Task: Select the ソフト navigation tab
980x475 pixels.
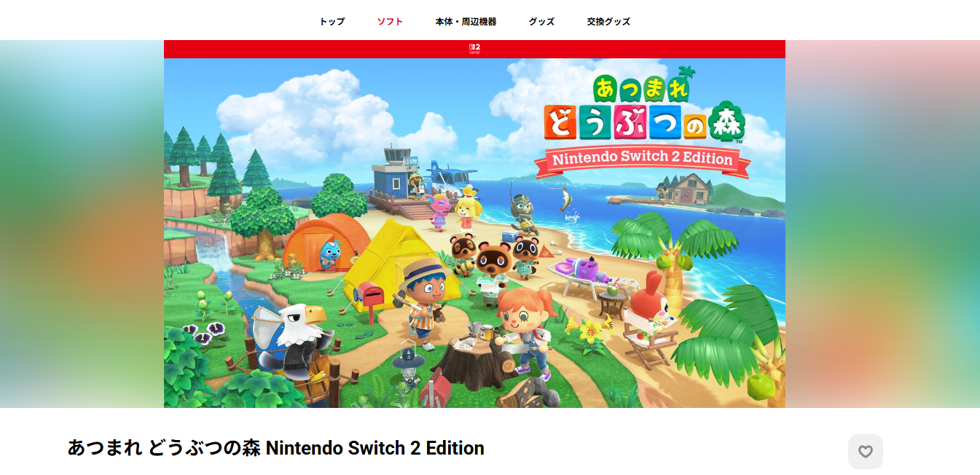Action: (x=390, y=22)
